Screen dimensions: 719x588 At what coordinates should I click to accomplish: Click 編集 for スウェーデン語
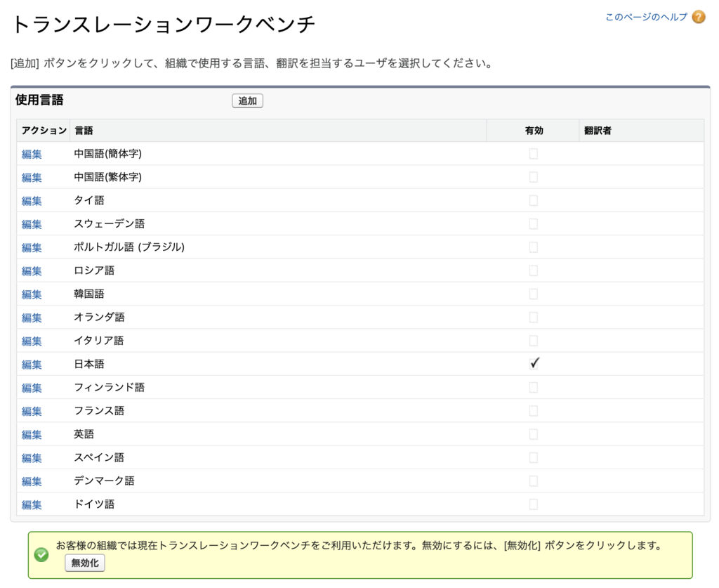[x=32, y=224]
